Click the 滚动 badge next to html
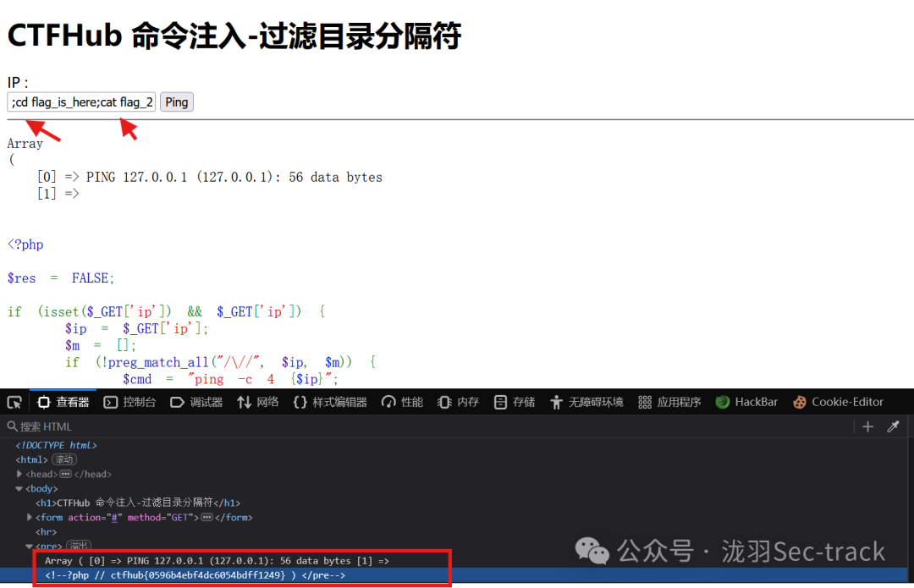 (x=64, y=459)
